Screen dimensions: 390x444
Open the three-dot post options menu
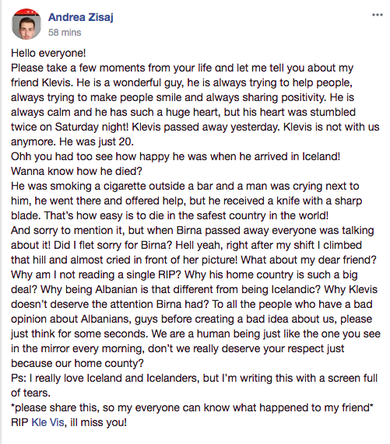[x=377, y=15]
